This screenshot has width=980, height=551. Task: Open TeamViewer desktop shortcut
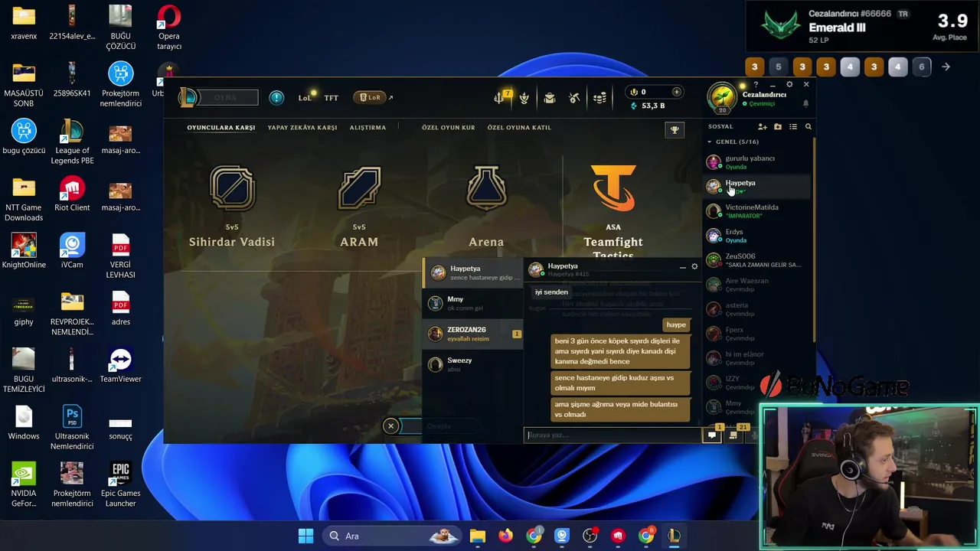point(120,365)
